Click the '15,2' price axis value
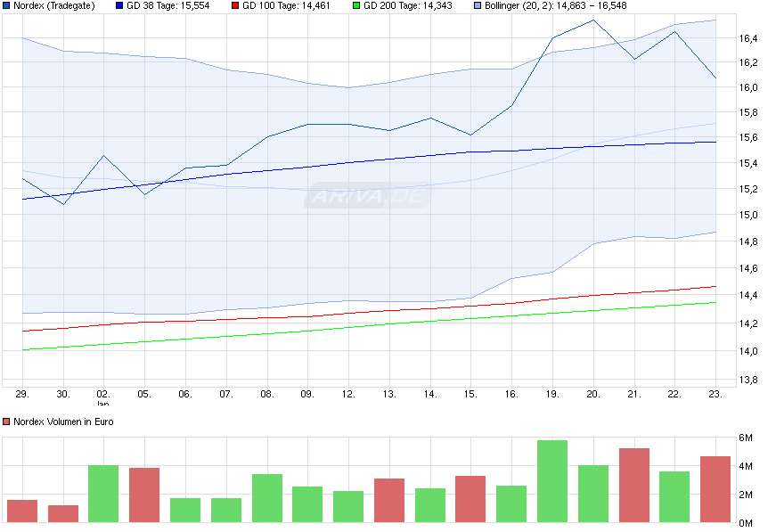Viewport: 776px width, 532px height. coord(748,189)
